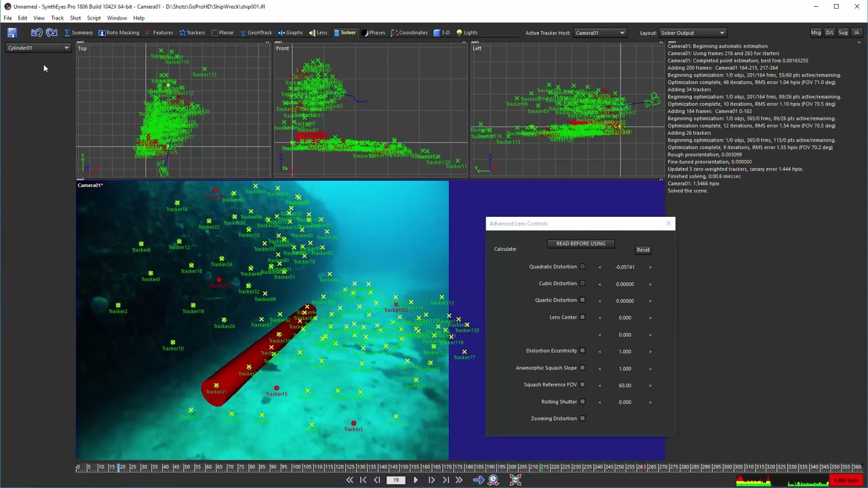This screenshot has width=868, height=488.
Task: Increase Squash Reference FOV with right arrow
Action: (x=650, y=385)
